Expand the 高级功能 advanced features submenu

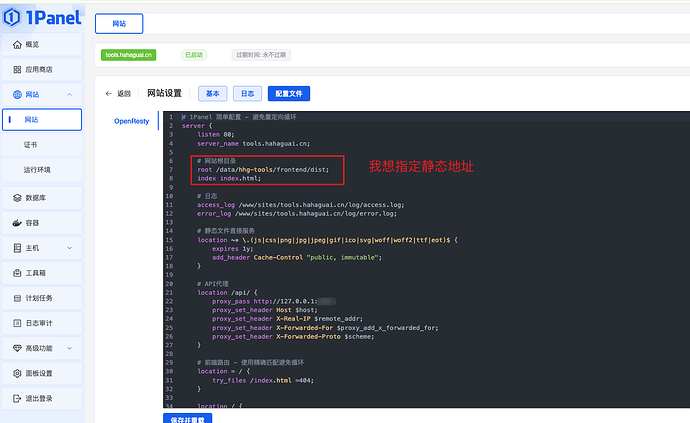[x=69, y=348]
